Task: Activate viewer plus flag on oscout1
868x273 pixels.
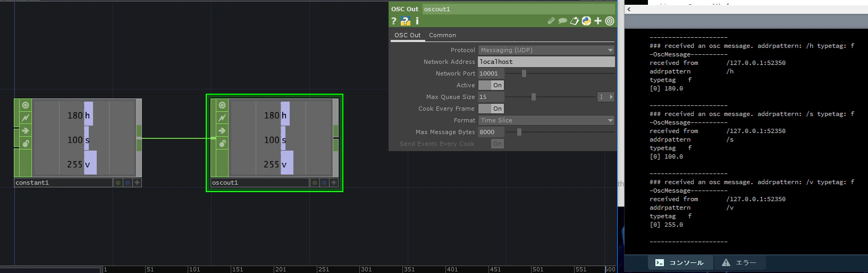Action: pos(334,183)
